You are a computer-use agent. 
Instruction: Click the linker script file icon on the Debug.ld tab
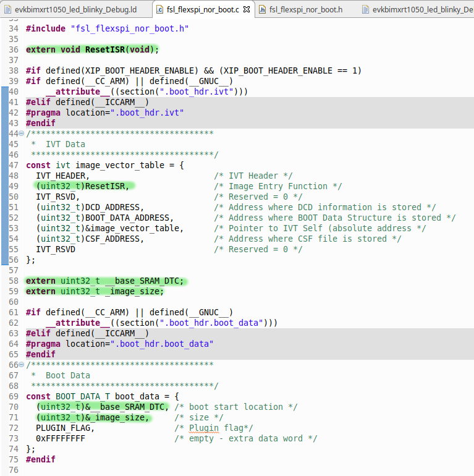pos(8,10)
